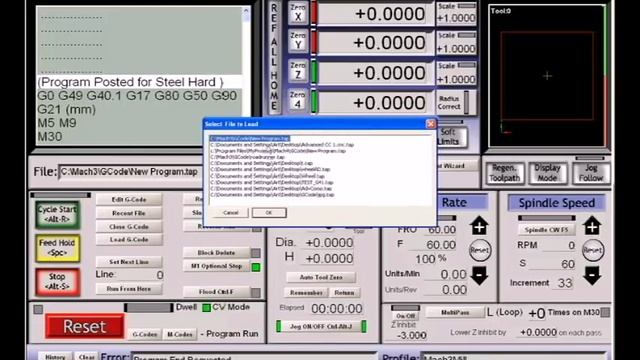The width and height of the screenshot is (640, 360).
Task: Toggle Flood Ctrl-F coolant
Action: pyautogui.click(x=216, y=292)
